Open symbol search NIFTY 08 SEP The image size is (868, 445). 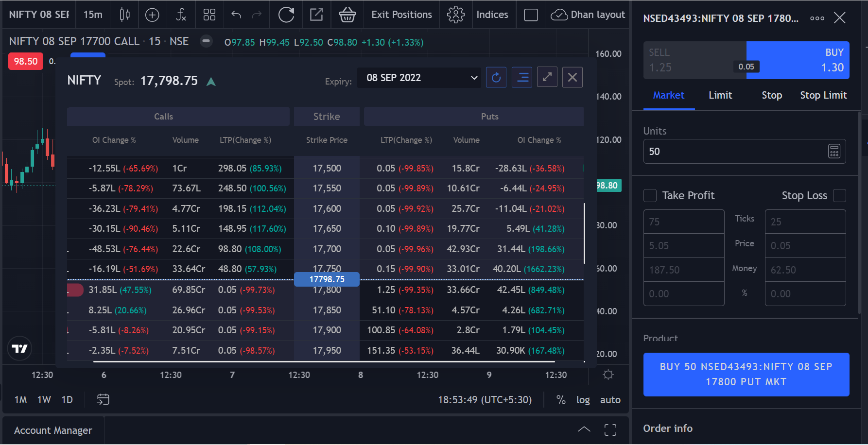(39, 15)
